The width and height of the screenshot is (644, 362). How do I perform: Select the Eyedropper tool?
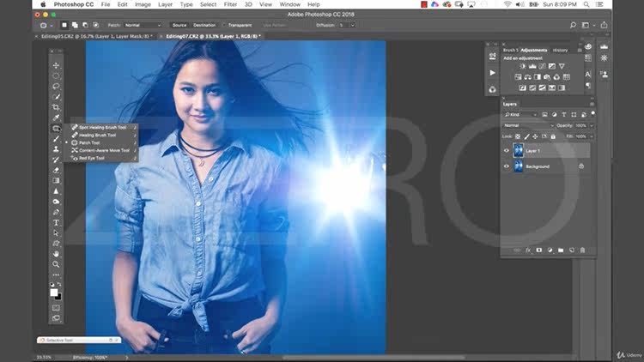[56, 118]
